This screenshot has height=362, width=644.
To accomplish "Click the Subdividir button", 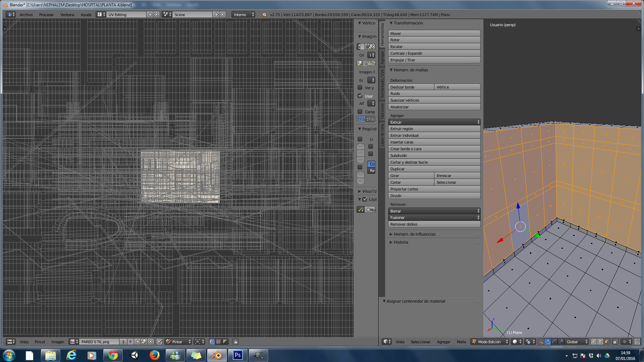I will point(434,156).
